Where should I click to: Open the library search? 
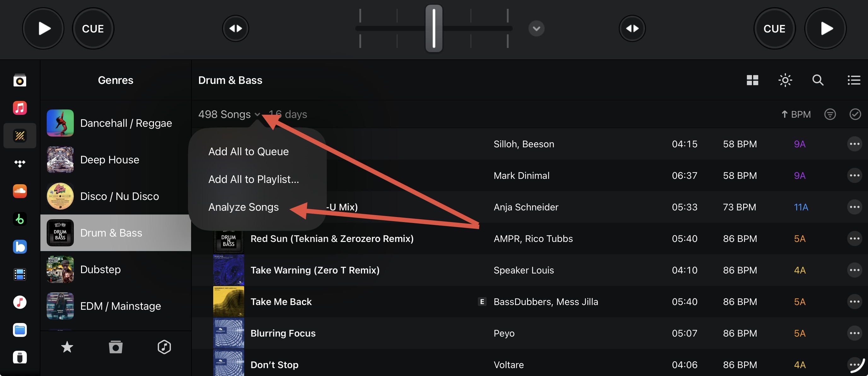click(818, 80)
